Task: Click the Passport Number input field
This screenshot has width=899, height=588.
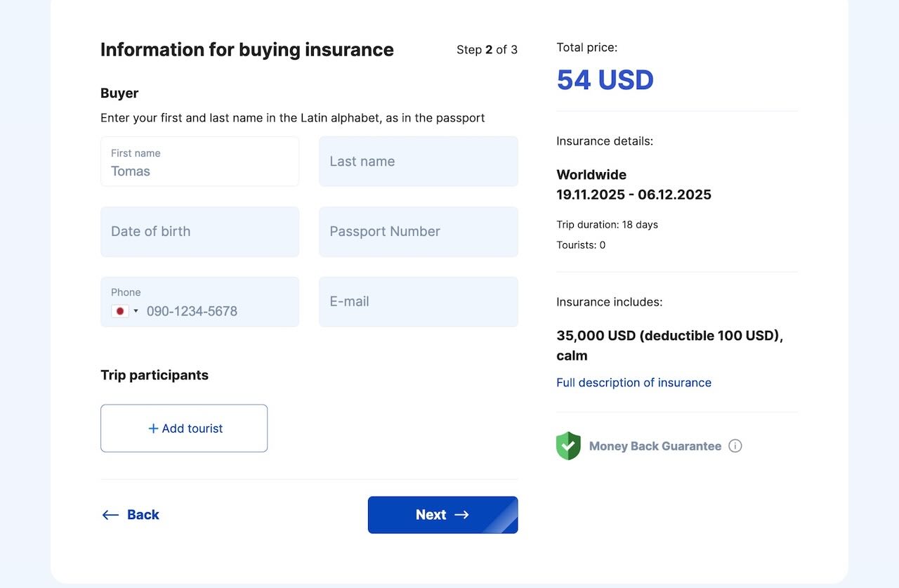Action: click(x=419, y=232)
